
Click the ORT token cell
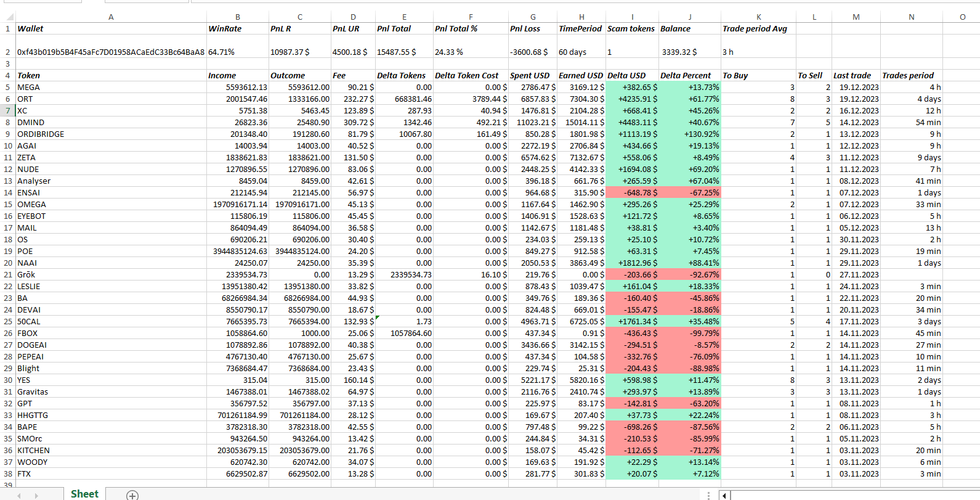tap(111, 99)
